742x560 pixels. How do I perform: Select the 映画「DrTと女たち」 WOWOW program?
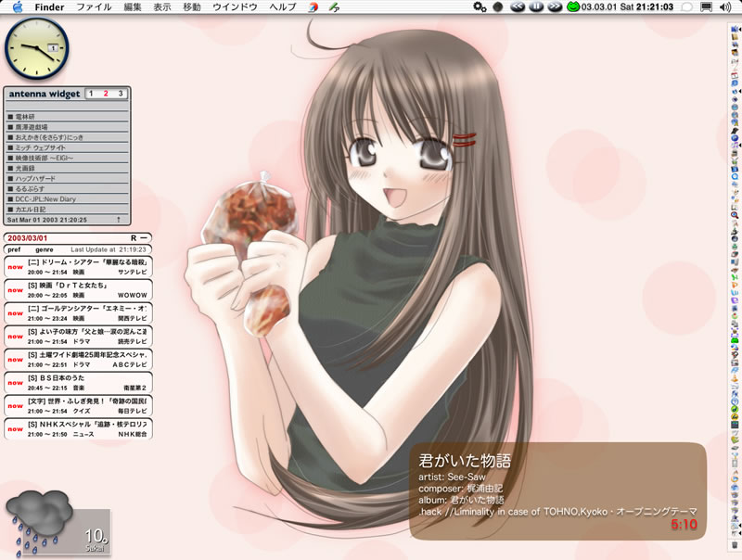click(78, 290)
